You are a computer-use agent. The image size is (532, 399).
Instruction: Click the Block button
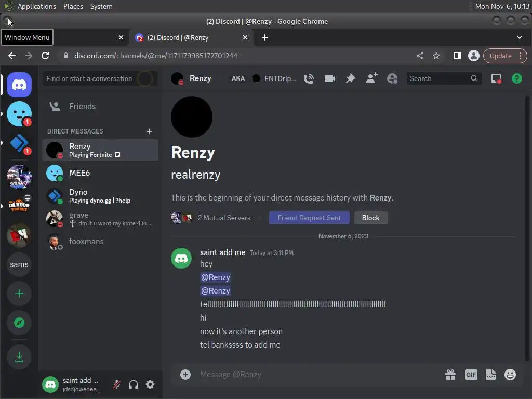click(370, 218)
